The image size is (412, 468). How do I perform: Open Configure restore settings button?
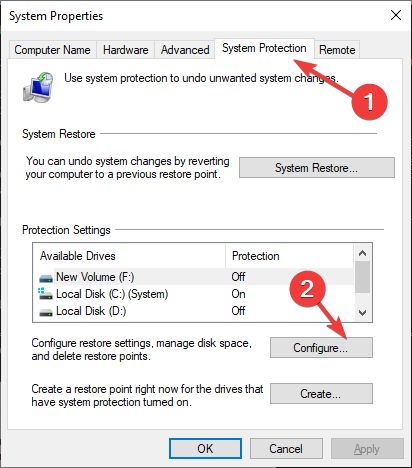(321, 348)
